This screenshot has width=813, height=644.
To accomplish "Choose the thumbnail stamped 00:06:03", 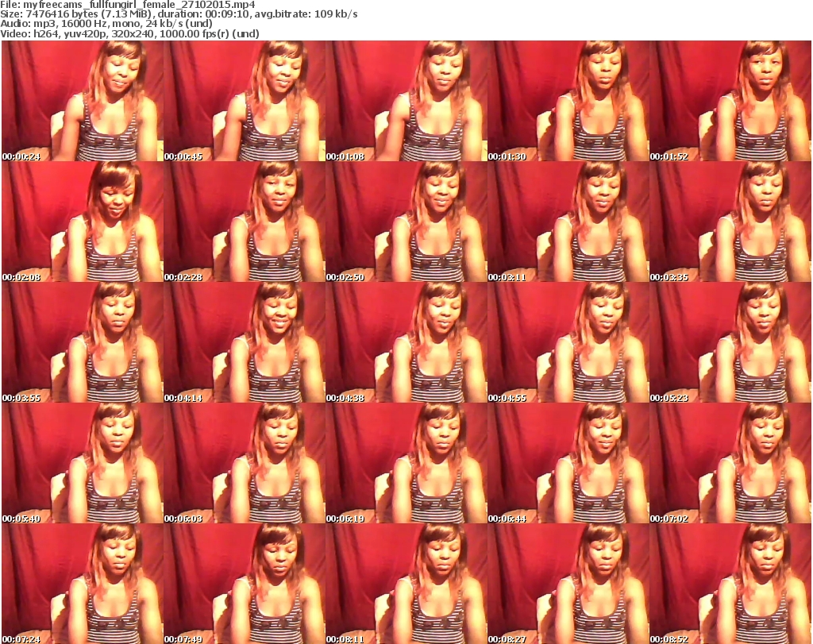I will pos(245,464).
